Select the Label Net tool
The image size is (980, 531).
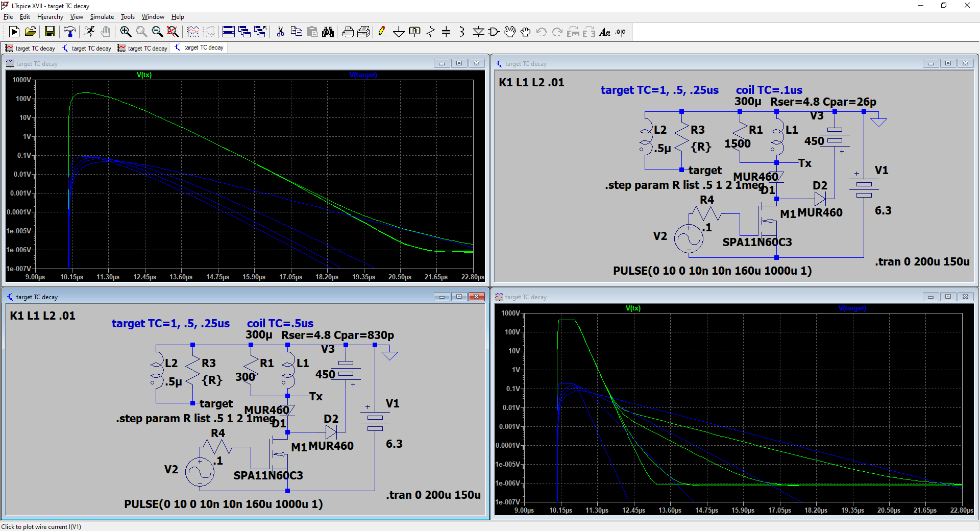click(414, 32)
